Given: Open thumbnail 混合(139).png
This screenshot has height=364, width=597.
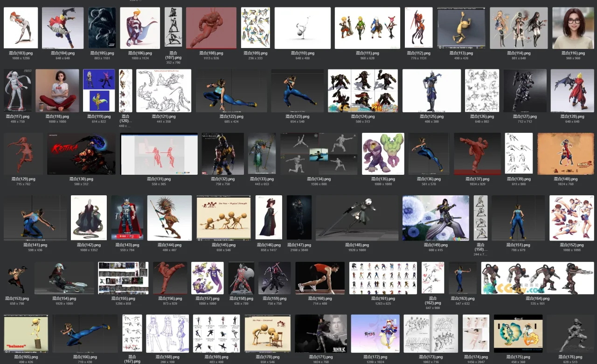Looking at the screenshot, I should coord(519,154).
